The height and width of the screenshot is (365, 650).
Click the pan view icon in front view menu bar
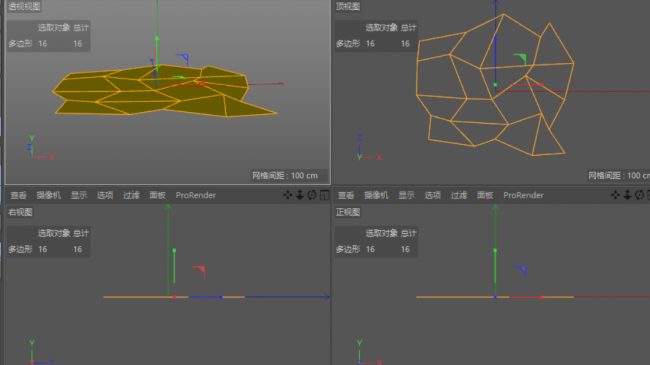point(615,195)
